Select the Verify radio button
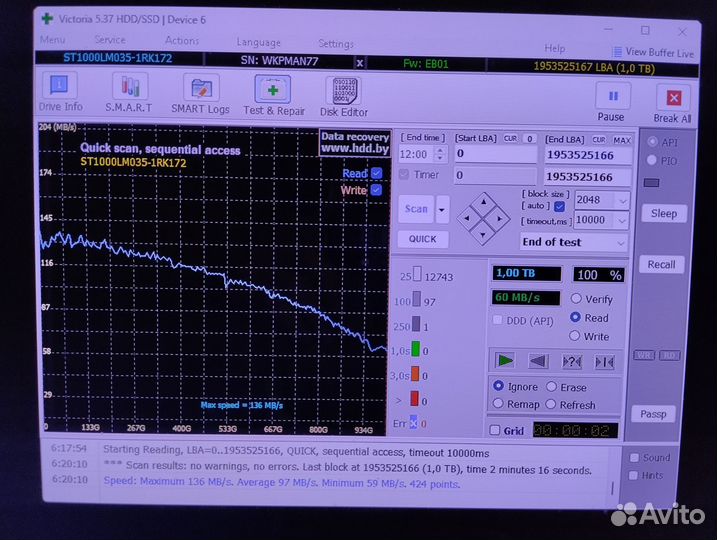 click(x=576, y=299)
